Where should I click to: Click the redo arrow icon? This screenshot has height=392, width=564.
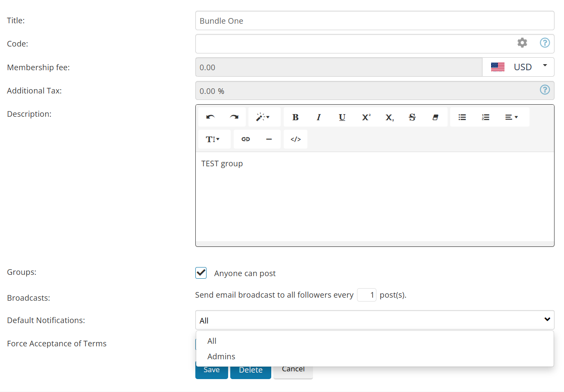pyautogui.click(x=234, y=117)
